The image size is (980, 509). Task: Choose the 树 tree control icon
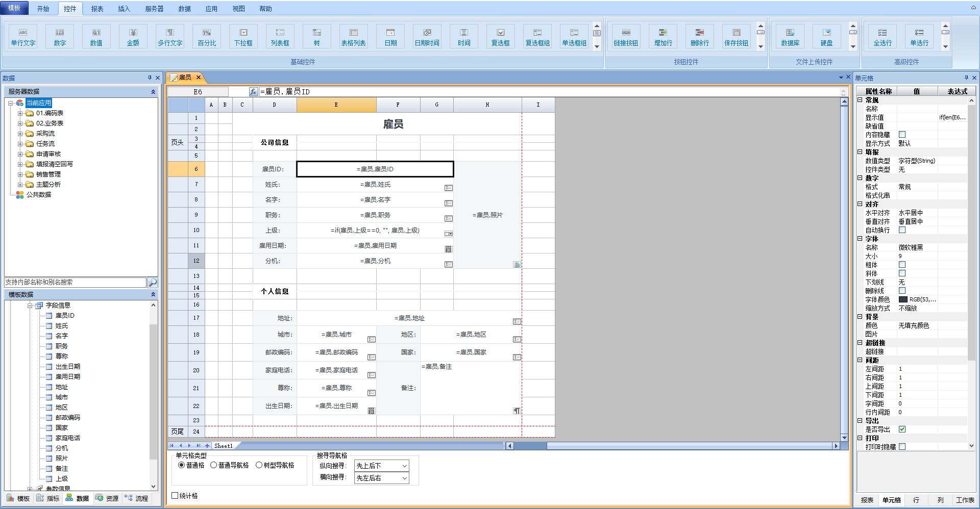(316, 36)
